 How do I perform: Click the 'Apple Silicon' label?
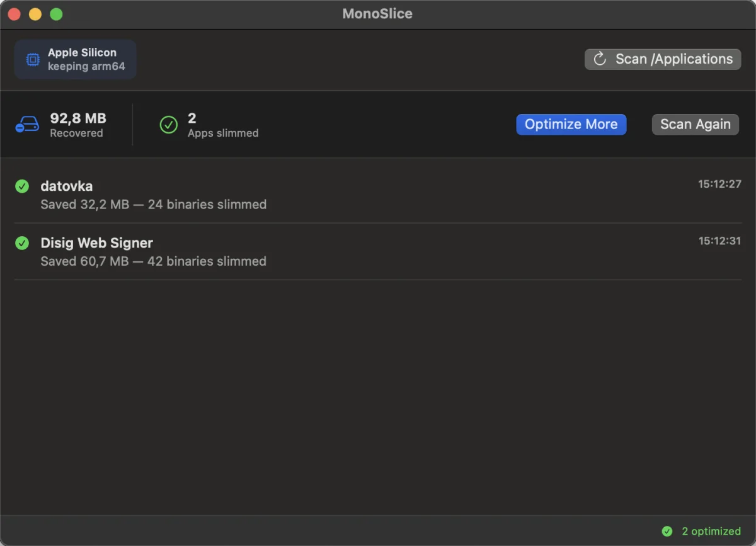pyautogui.click(x=82, y=53)
